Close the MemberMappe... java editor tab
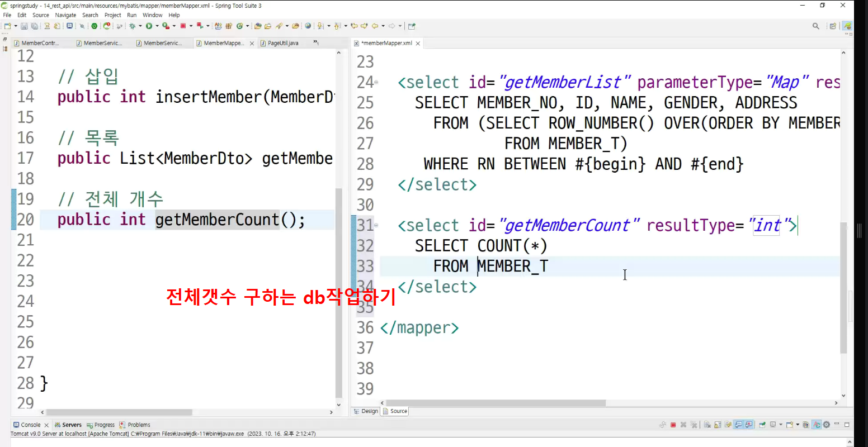This screenshot has width=868, height=447. coord(252,43)
